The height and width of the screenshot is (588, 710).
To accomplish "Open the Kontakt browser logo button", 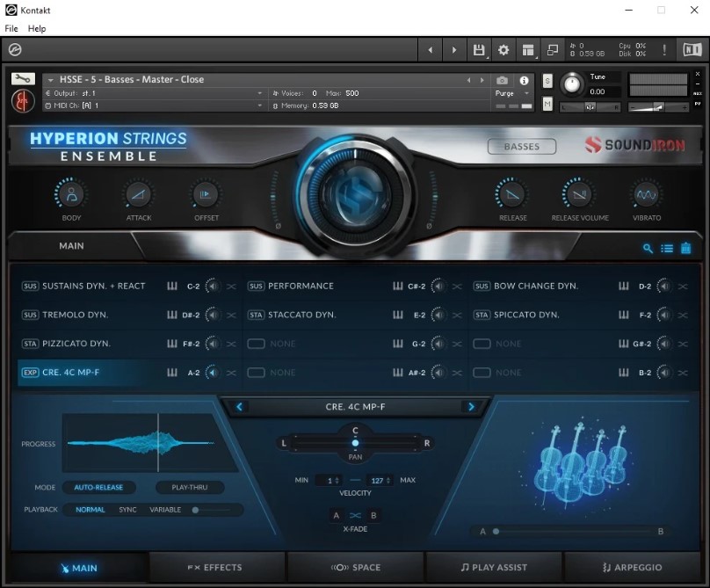I will 15,49.
